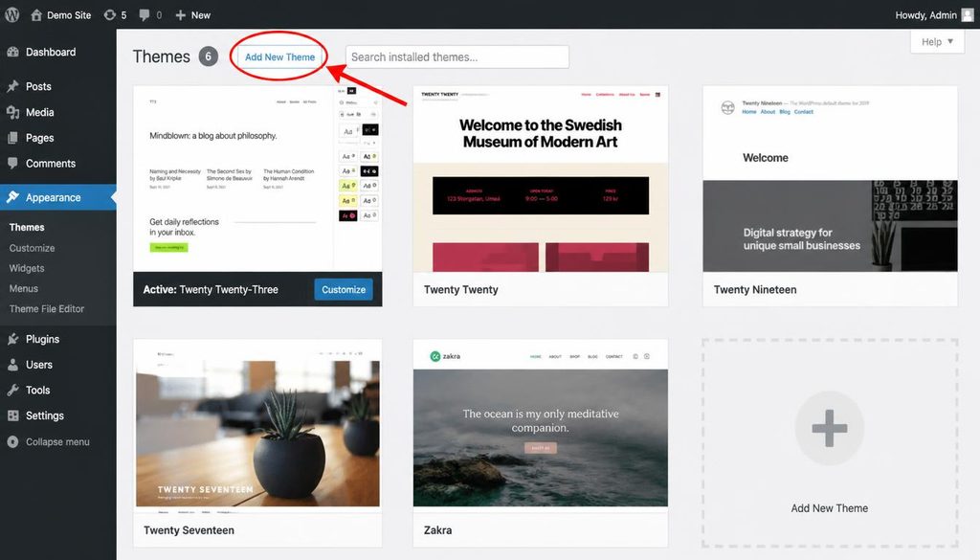The height and width of the screenshot is (560, 980).
Task: Click the Twenty Seventeen theme name
Action: (x=189, y=530)
